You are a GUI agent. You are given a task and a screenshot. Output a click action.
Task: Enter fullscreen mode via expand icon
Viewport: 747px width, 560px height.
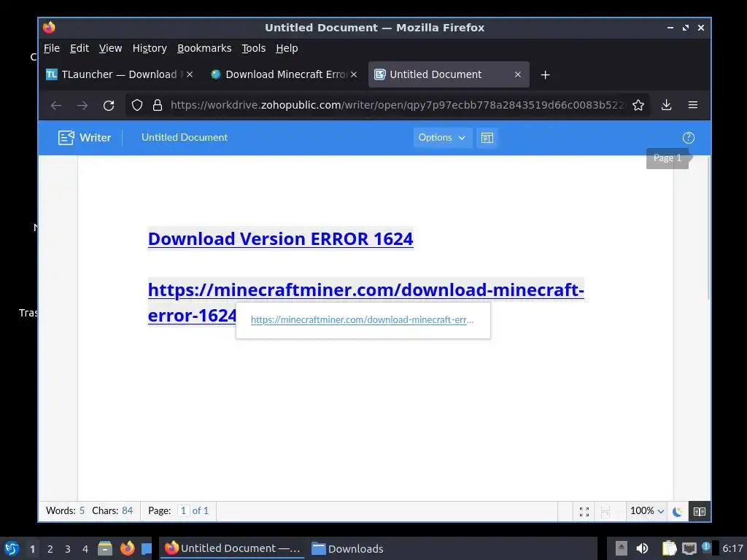(584, 511)
